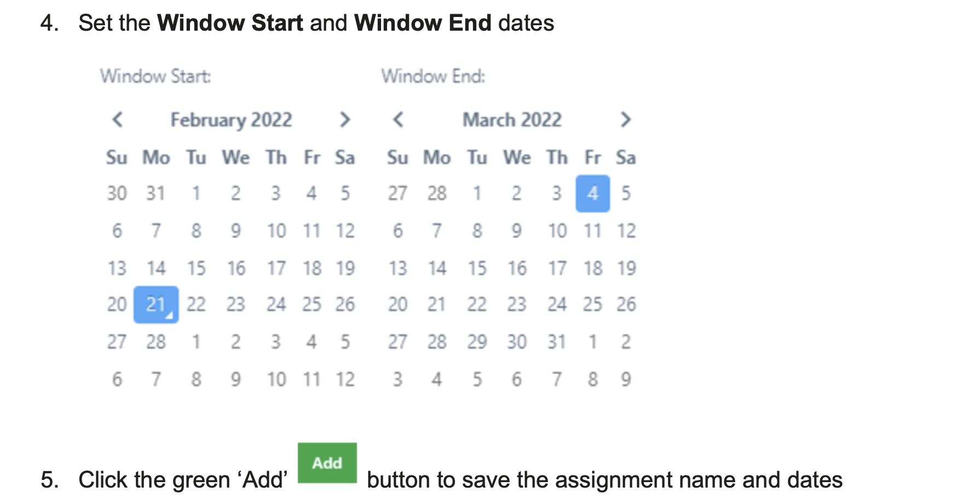Click the March 2022 month header
980x504 pixels.
point(512,119)
